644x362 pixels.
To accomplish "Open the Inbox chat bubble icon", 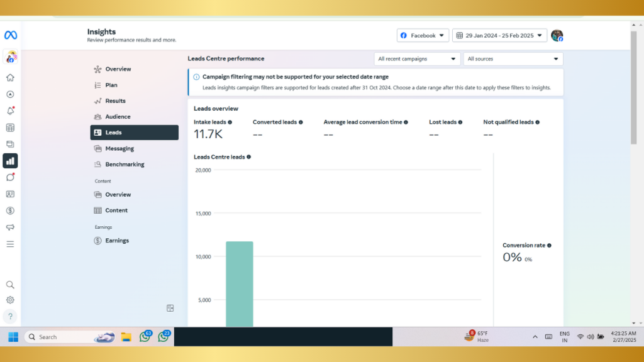I will click(x=10, y=177).
